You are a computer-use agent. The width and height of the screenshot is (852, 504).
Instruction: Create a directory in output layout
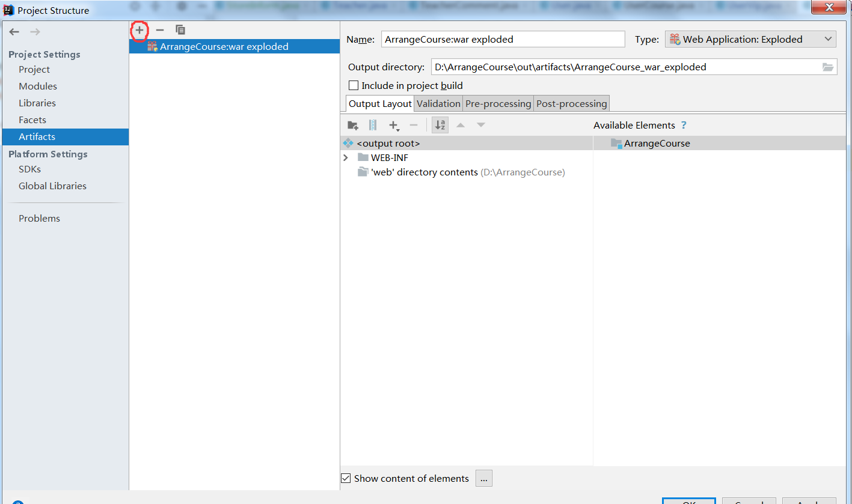pos(353,125)
